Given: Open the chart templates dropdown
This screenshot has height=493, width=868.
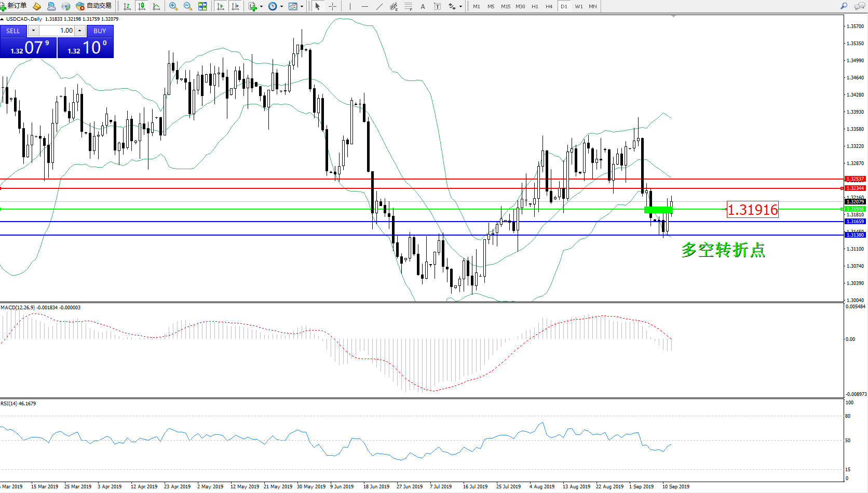Looking at the screenshot, I should (295, 6).
